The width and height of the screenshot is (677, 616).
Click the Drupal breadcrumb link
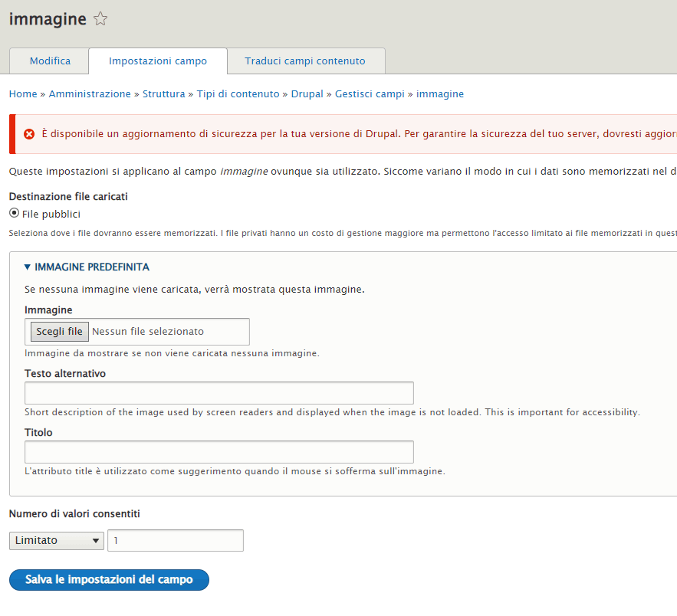tap(307, 94)
